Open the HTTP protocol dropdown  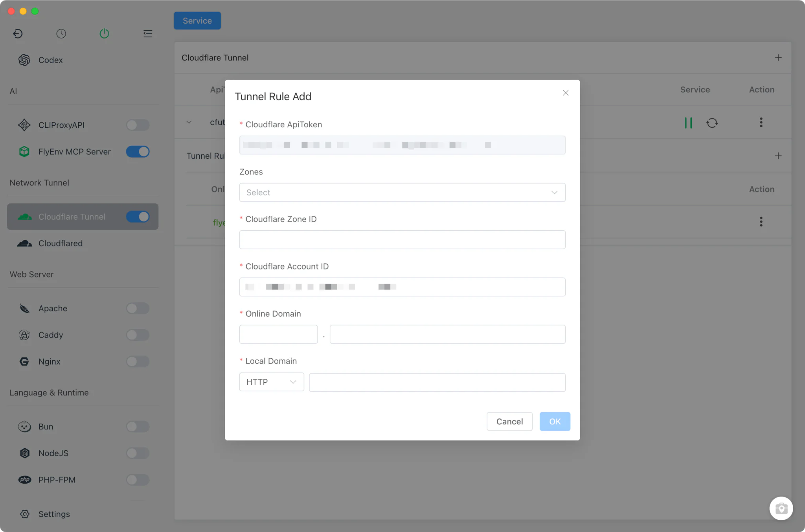(271, 382)
